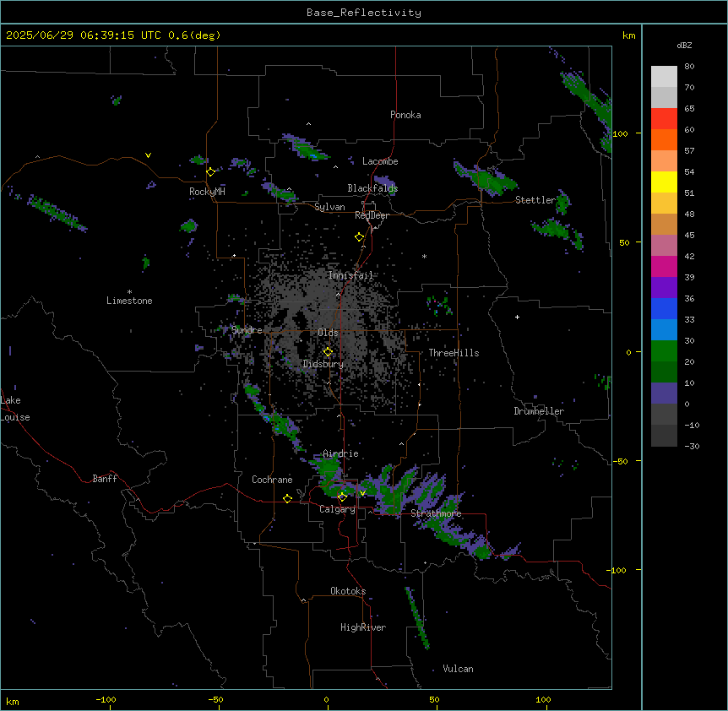Click the yellow diamond marker south of RedDeer
The height and width of the screenshot is (711, 728).
[360, 237]
